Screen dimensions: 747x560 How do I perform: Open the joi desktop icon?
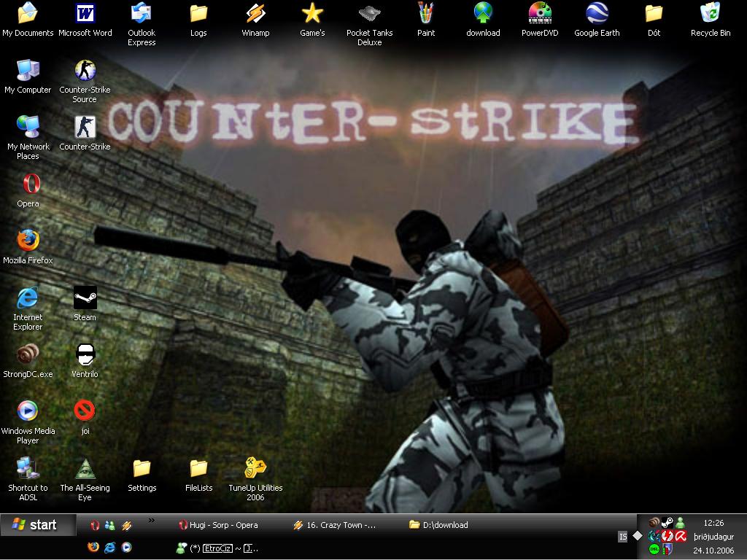tap(85, 418)
